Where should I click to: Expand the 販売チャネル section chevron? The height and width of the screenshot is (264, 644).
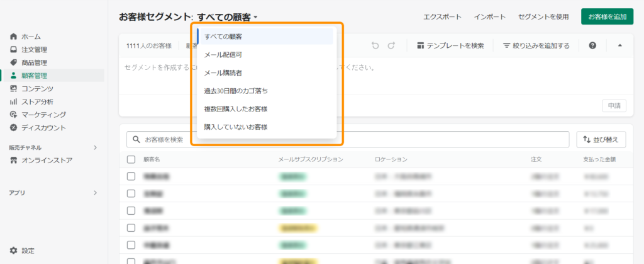(95, 147)
